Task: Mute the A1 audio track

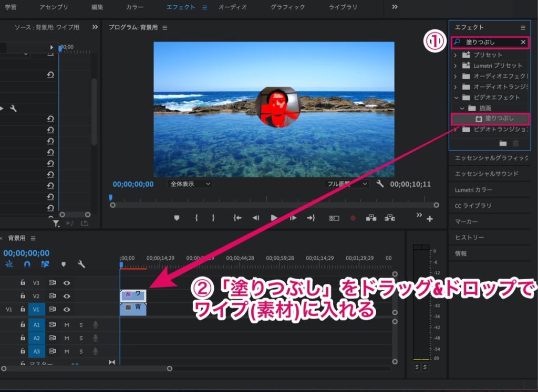Action: click(67, 325)
